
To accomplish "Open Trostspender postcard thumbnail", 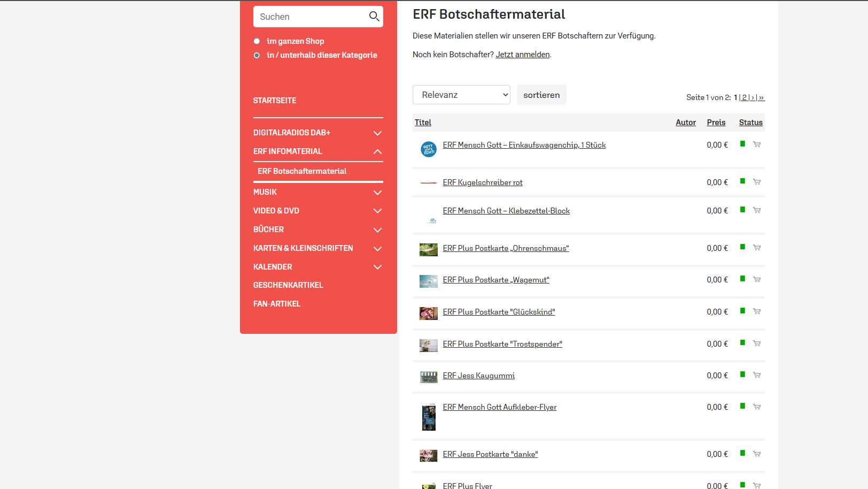I will click(x=429, y=346).
